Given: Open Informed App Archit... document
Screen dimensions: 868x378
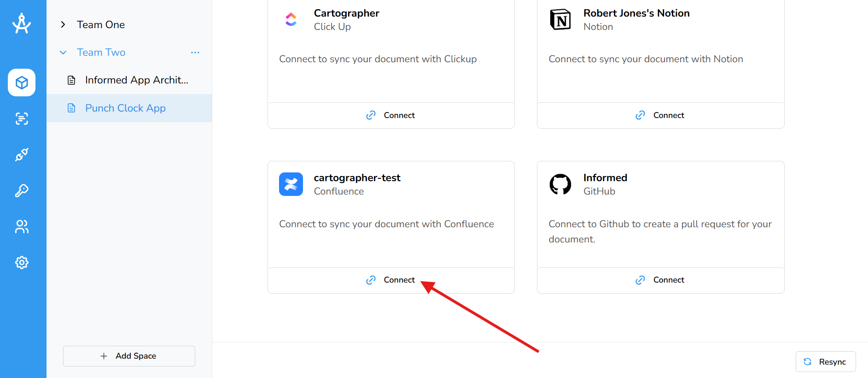Looking at the screenshot, I should point(129,80).
